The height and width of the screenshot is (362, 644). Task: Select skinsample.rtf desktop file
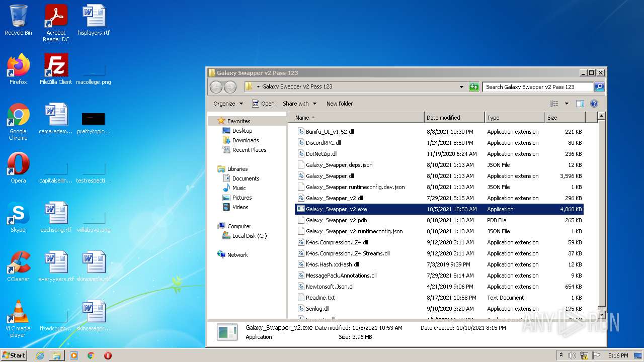(x=94, y=266)
